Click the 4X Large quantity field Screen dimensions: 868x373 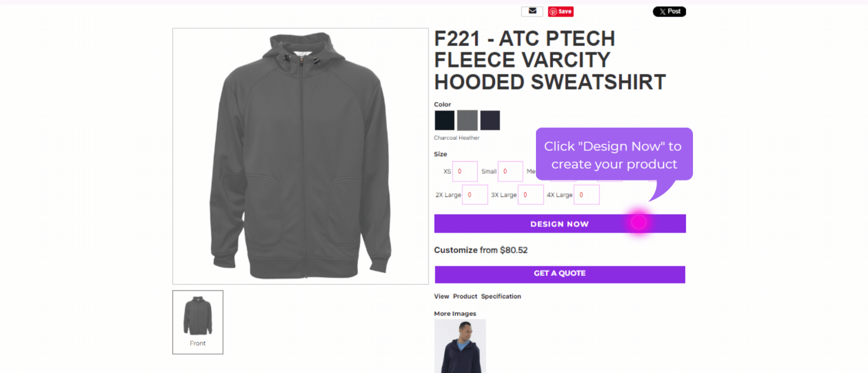click(x=586, y=195)
